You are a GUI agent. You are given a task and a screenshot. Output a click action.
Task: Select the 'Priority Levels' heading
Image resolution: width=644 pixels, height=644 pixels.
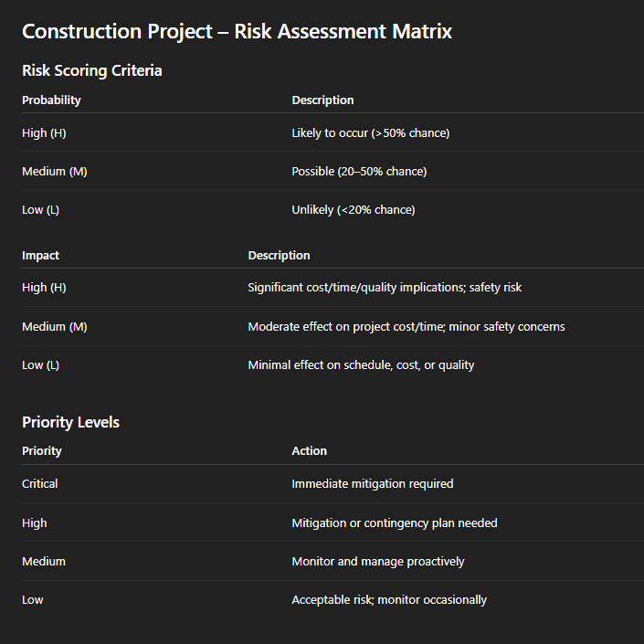pos(70,422)
